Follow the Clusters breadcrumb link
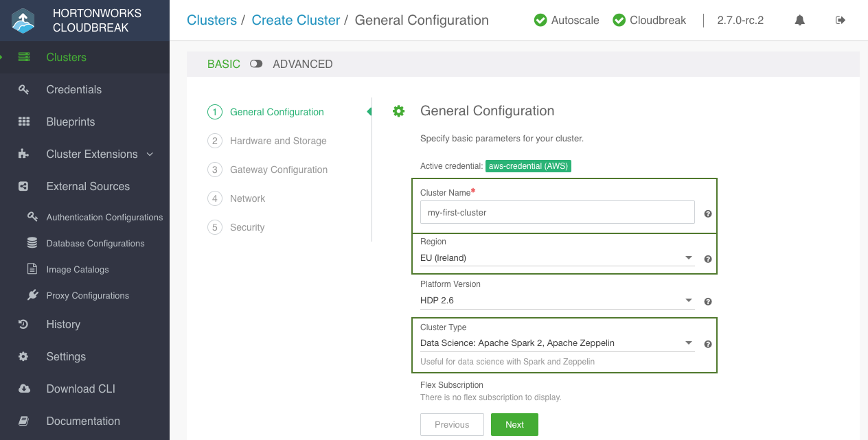The height and width of the screenshot is (440, 868). pos(212,21)
